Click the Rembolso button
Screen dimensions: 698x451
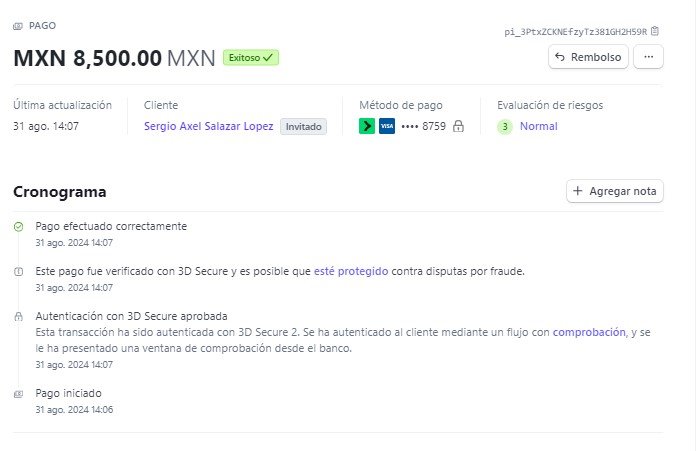(x=588, y=57)
